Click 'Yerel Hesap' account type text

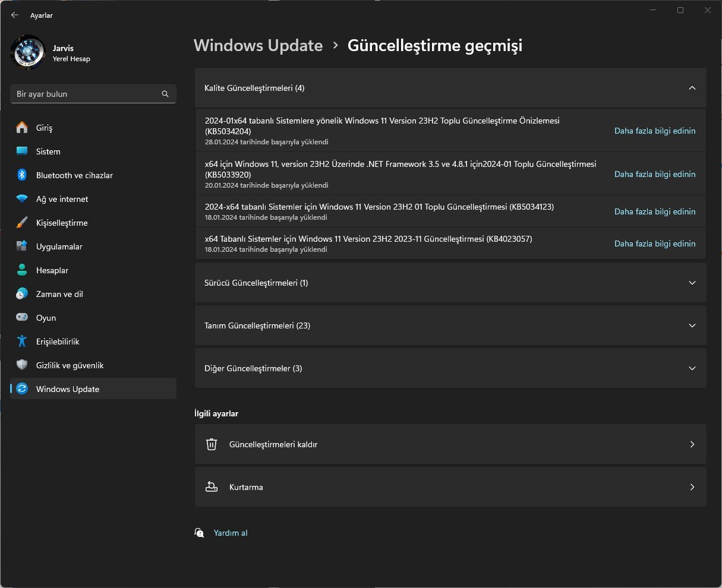(71, 59)
